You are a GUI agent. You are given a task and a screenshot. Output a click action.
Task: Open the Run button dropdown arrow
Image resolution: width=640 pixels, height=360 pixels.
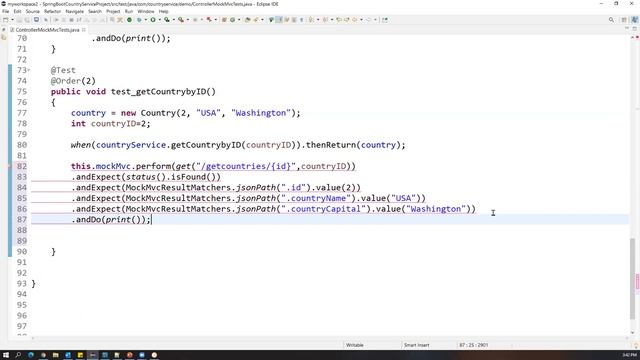pos(159,20)
